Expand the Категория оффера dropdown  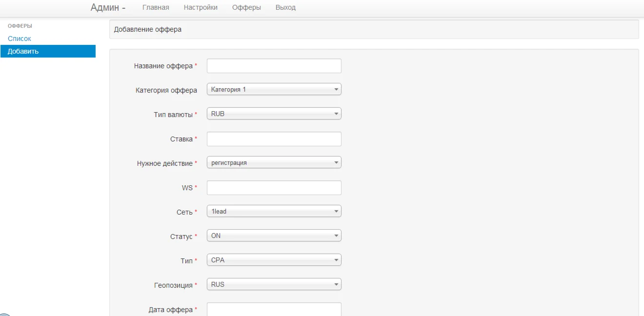(274, 90)
